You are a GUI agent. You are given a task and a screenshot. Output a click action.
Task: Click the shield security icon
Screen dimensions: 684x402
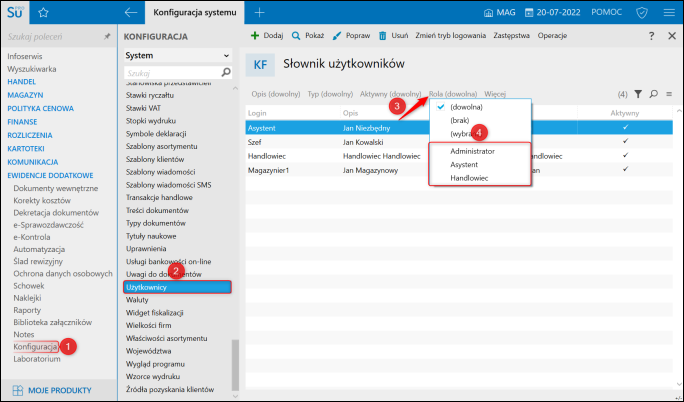pyautogui.click(x=642, y=13)
